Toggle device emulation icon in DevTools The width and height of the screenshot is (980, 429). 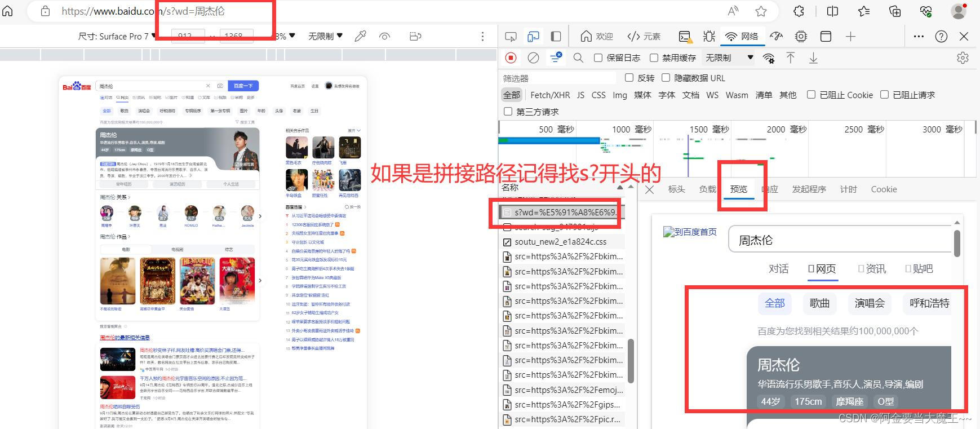[x=533, y=37]
